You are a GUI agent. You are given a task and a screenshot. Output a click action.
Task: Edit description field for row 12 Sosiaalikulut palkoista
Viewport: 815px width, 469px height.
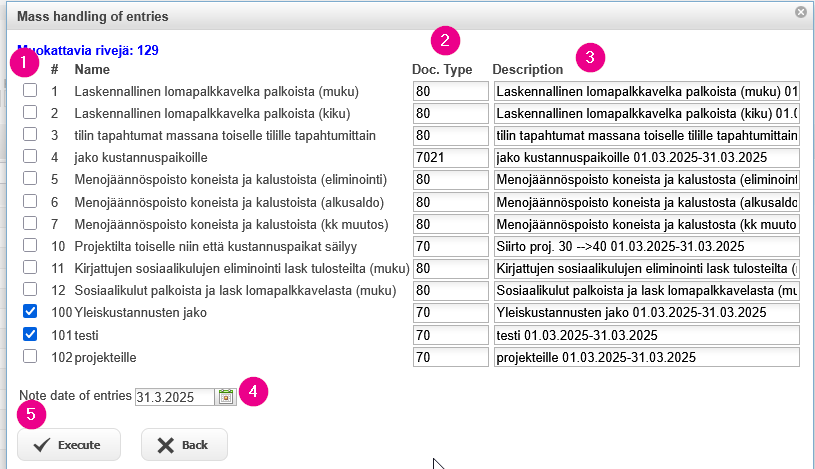pyautogui.click(x=647, y=291)
